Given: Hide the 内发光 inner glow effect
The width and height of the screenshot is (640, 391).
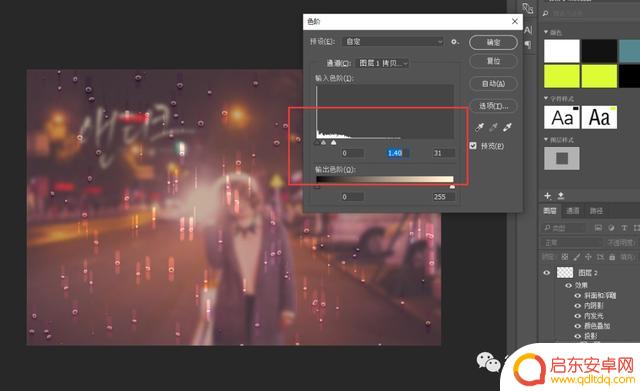Looking at the screenshot, I should coord(578,316).
